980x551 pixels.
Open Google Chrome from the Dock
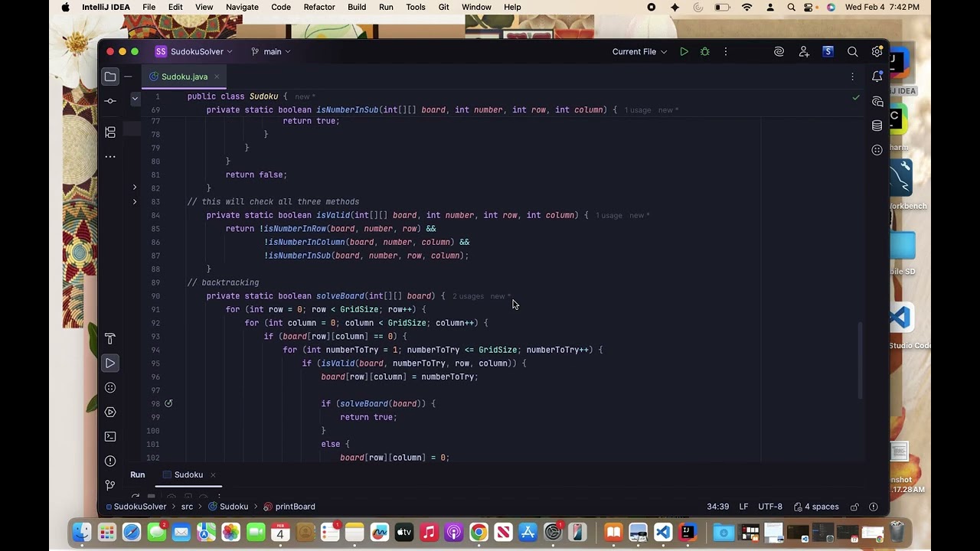[x=479, y=531]
